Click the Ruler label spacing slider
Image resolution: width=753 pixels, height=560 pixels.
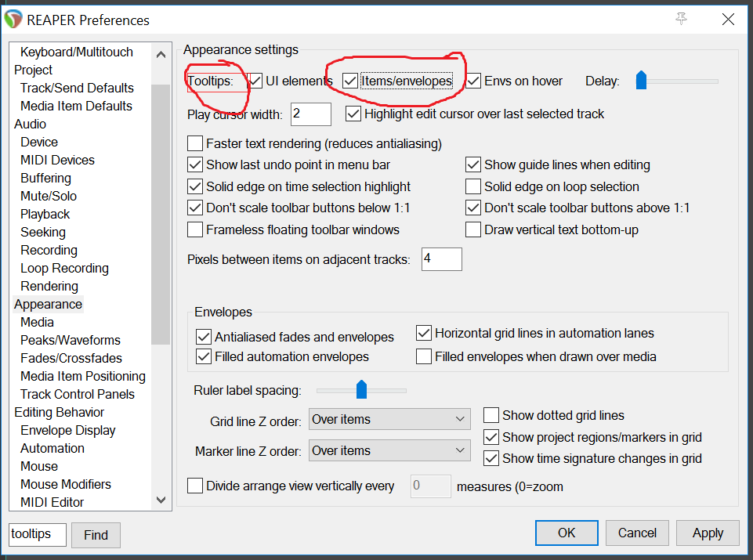pyautogui.click(x=361, y=389)
